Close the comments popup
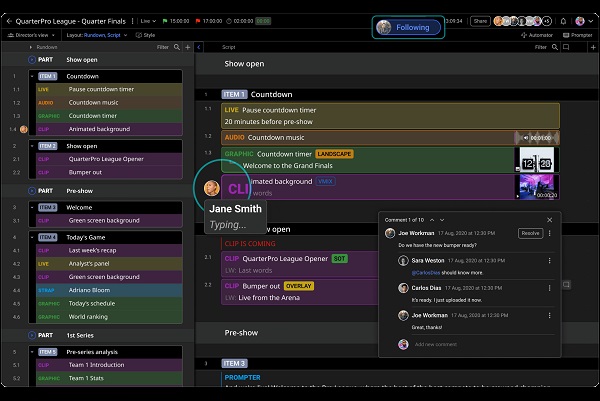The width and height of the screenshot is (600, 401). (x=549, y=220)
